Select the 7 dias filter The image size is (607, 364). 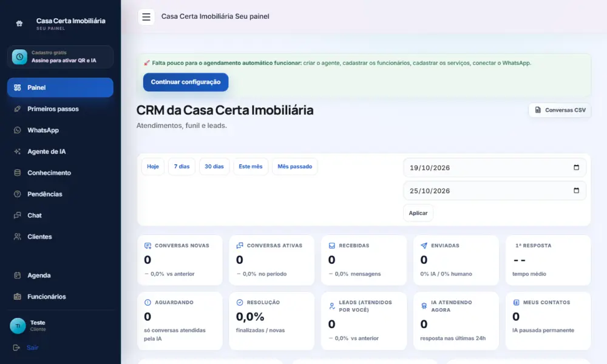tap(181, 166)
